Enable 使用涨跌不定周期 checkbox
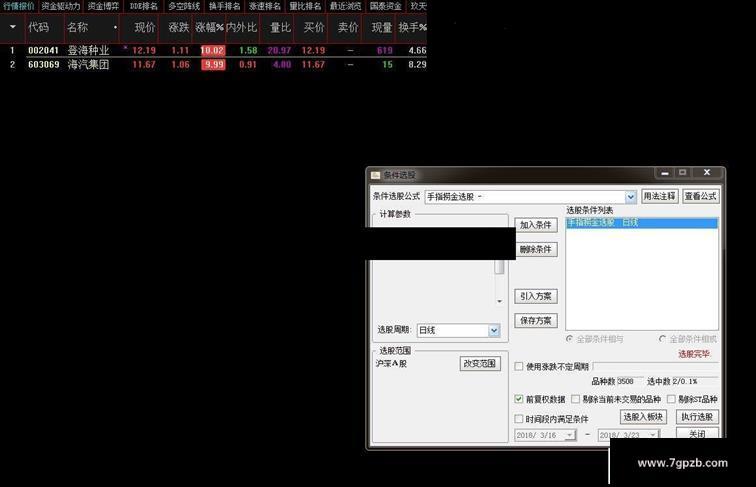Image resolution: width=756 pixels, height=487 pixels. 519,366
